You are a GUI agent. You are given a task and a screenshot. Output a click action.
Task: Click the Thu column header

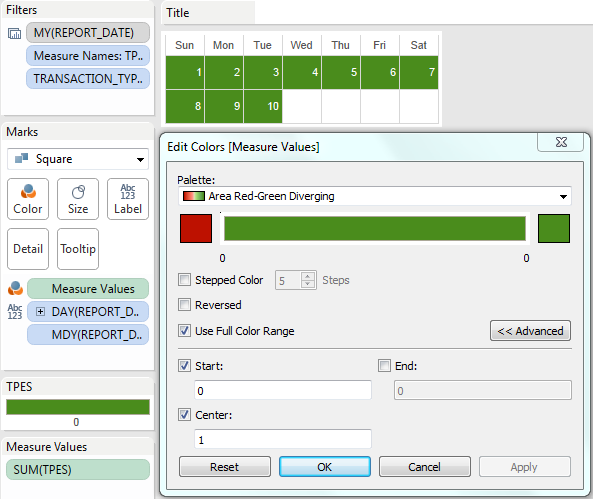point(340,45)
